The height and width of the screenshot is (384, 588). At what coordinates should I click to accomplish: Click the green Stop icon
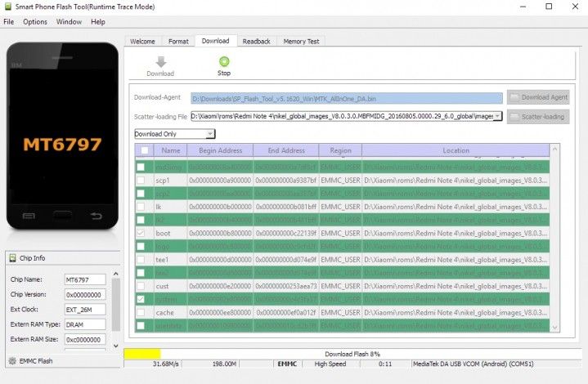(224, 61)
